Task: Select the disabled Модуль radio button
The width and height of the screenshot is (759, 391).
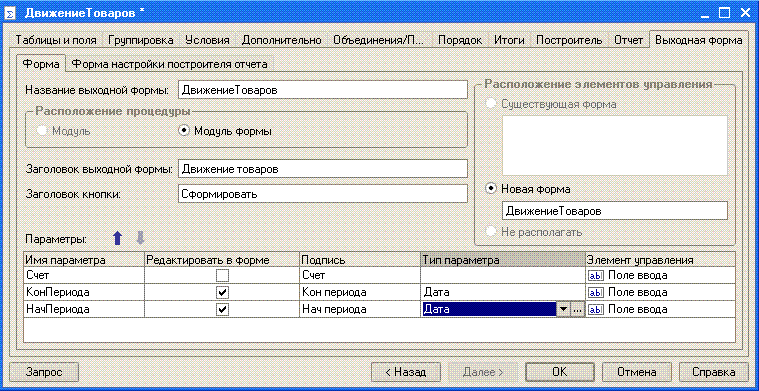Action: (42, 131)
